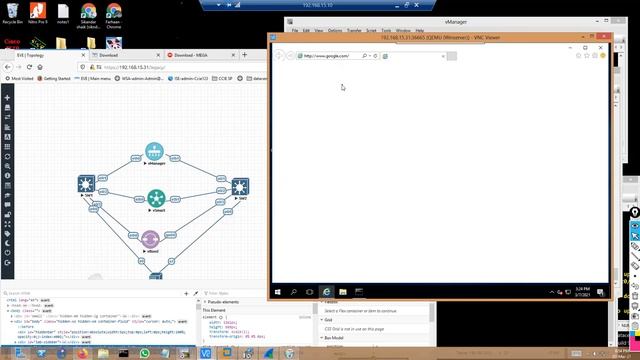Select the vManager node in the topology
Viewport: 640px width, 360px height.
click(154, 151)
